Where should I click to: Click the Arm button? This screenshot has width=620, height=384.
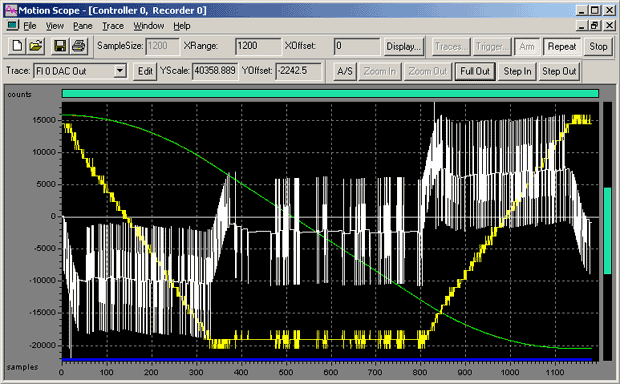click(527, 47)
